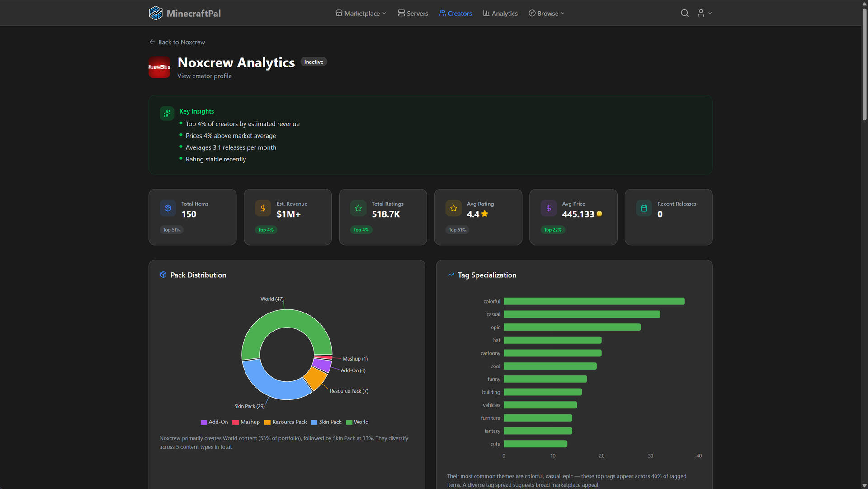Click the Avg Rating star icon
Viewport: 868px width, 489px height.
453,208
